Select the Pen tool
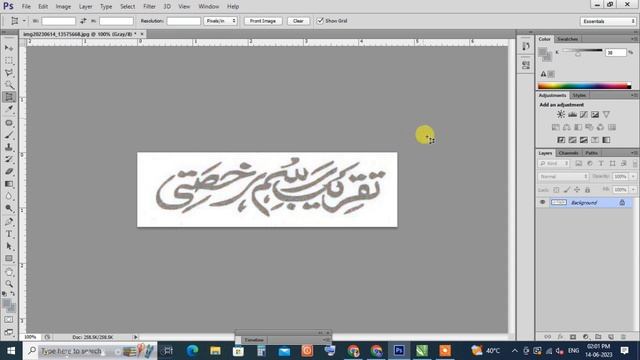Image resolution: width=640 pixels, height=360 pixels. click(9, 222)
